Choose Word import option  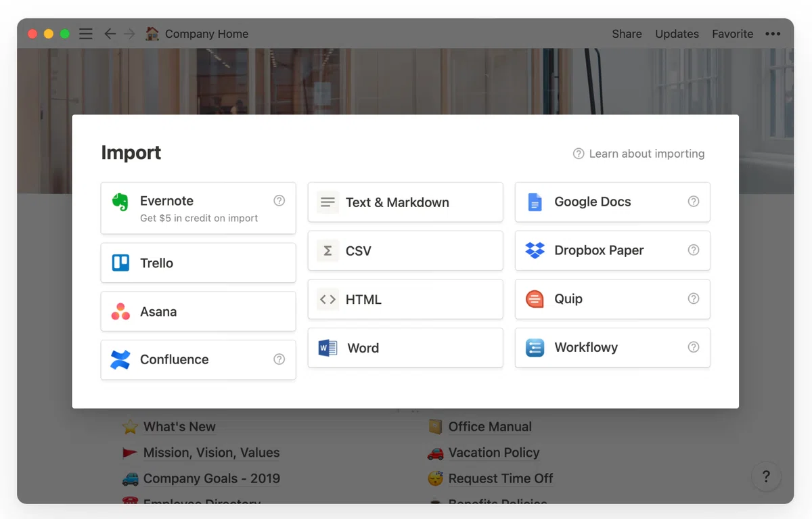[405, 348]
